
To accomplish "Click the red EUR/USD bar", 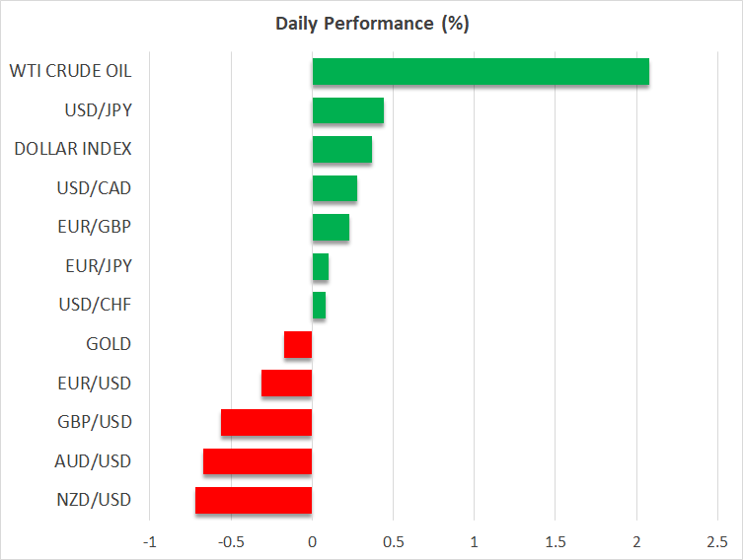I will coord(287,384).
